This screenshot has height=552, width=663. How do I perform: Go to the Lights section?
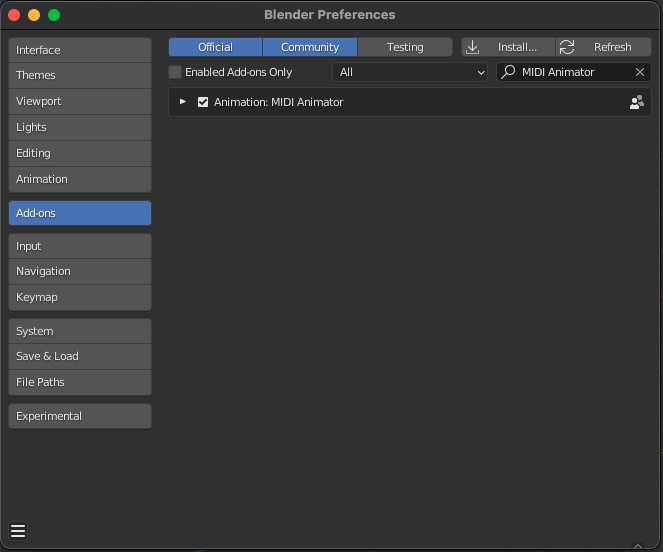pos(80,127)
